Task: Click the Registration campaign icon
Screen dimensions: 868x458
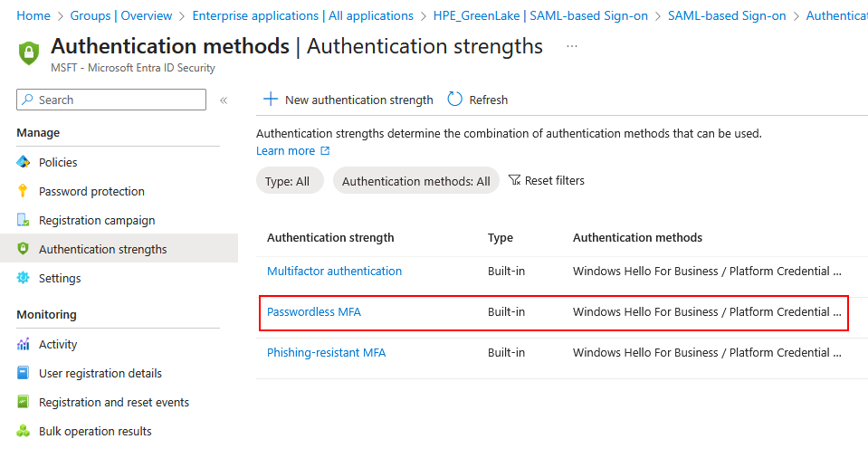Action: [x=24, y=220]
